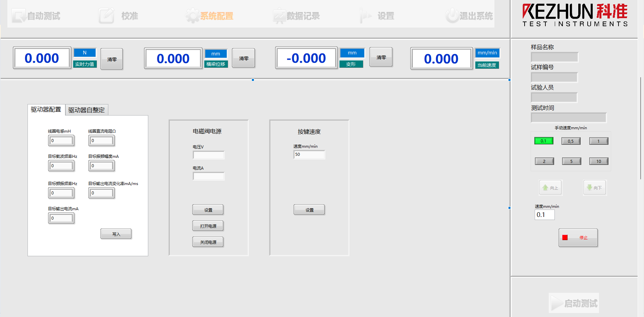
Task: Click the 目标颤振频率Hz input field
Action: (61, 193)
